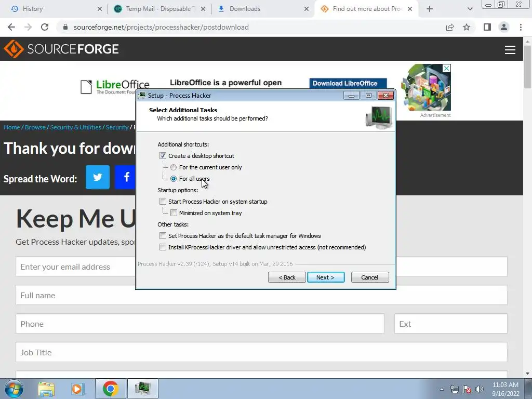Click the Action Center flag icon
Image resolution: width=532 pixels, height=399 pixels.
(467, 389)
